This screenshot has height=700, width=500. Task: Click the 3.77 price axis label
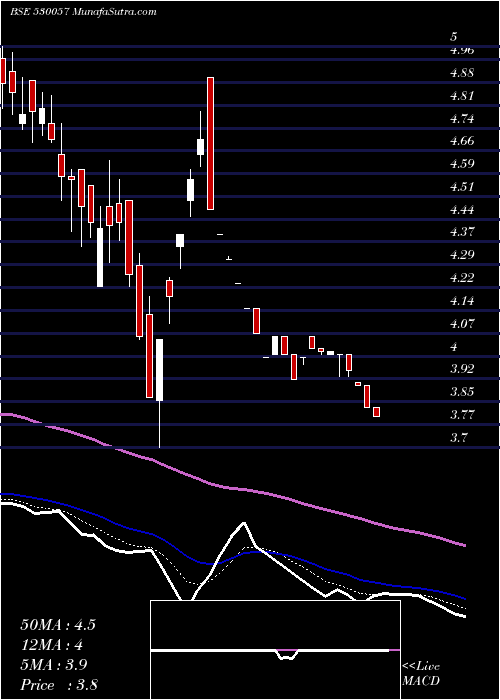462,414
